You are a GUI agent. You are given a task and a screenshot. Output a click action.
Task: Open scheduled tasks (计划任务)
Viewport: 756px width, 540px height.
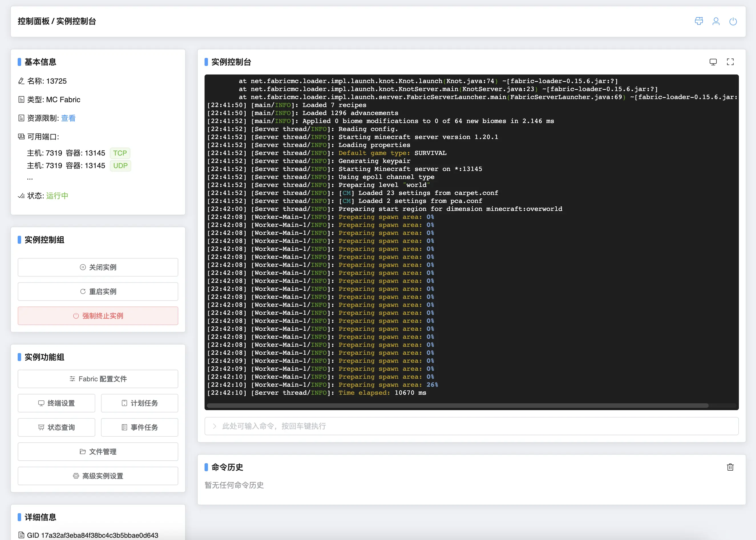139,403
